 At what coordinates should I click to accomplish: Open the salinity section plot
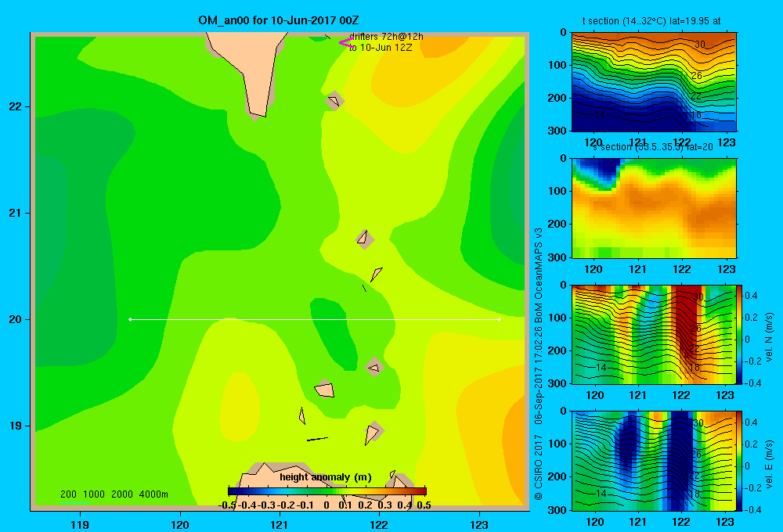click(x=654, y=208)
